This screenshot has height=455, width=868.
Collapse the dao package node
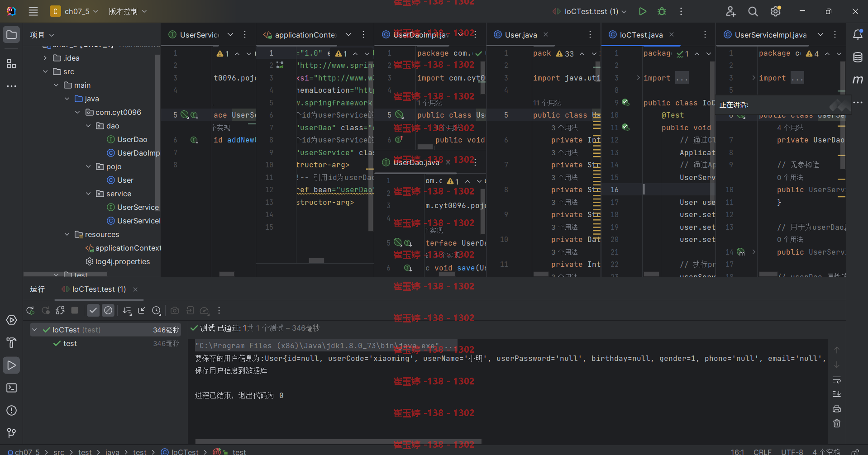[88, 126]
